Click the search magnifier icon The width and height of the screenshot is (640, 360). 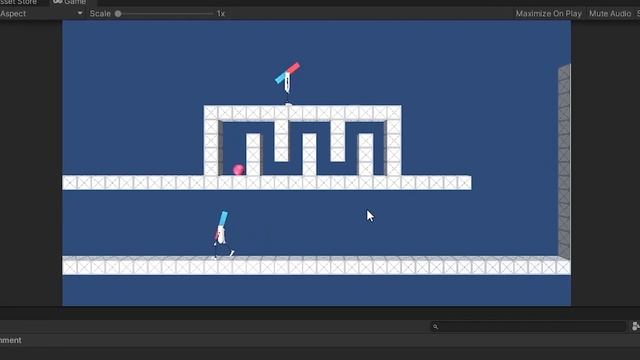click(x=436, y=327)
